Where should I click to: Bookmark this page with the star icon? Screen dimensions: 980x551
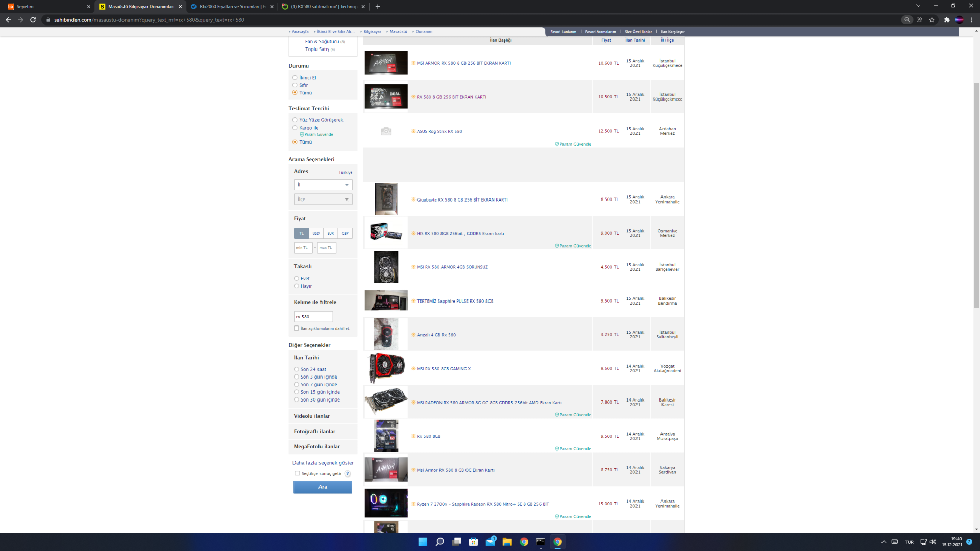(932, 20)
